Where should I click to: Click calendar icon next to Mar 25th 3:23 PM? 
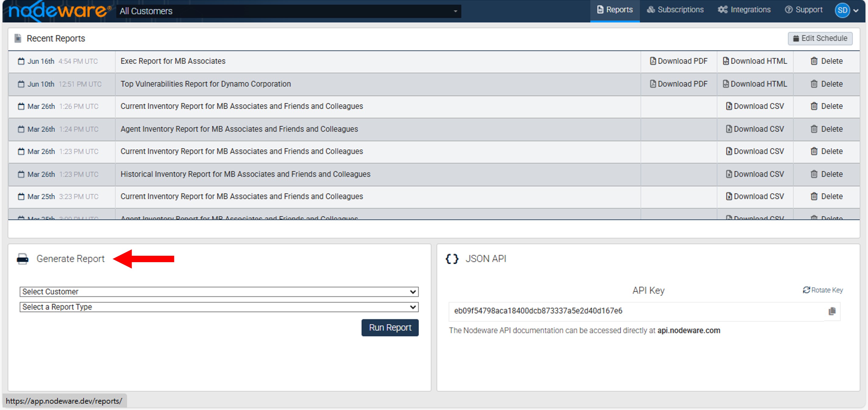[21, 196]
